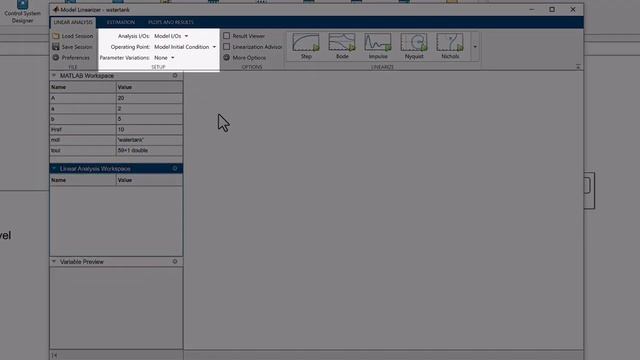The width and height of the screenshot is (640, 360).
Task: Collapse the Linear Analysis Workspace panel
Action: pos(54,169)
